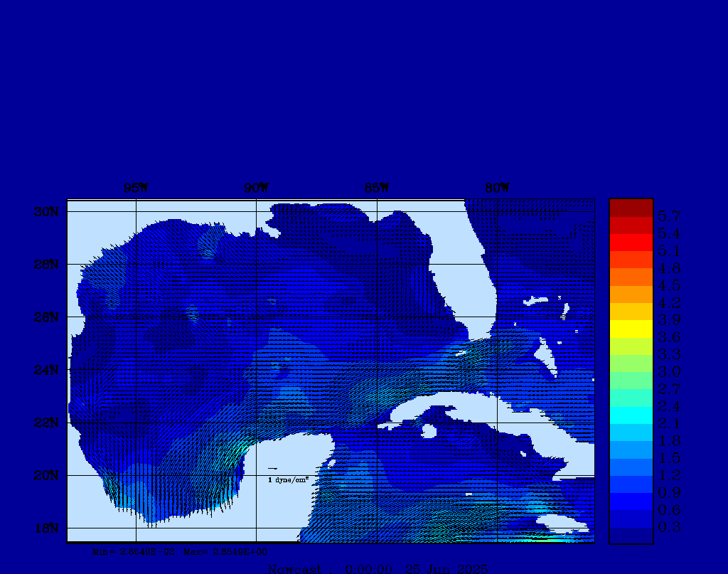
Task: Click the 80W longitude label
Action: click(x=497, y=188)
